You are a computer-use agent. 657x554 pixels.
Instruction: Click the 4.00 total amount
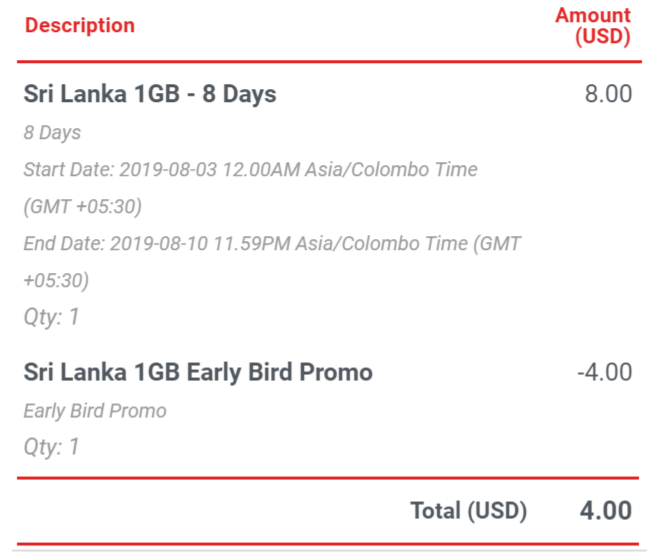click(x=606, y=511)
